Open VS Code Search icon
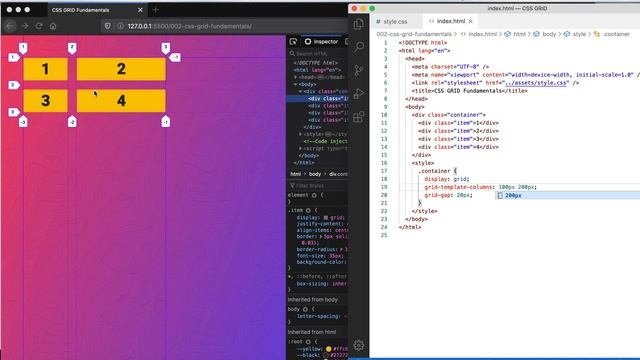Image resolution: width=640 pixels, height=360 pixels. [x=358, y=47]
